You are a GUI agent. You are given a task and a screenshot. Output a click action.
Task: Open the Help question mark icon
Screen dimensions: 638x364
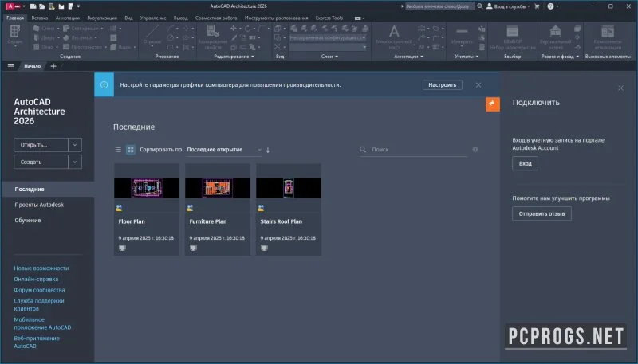pos(550,6)
